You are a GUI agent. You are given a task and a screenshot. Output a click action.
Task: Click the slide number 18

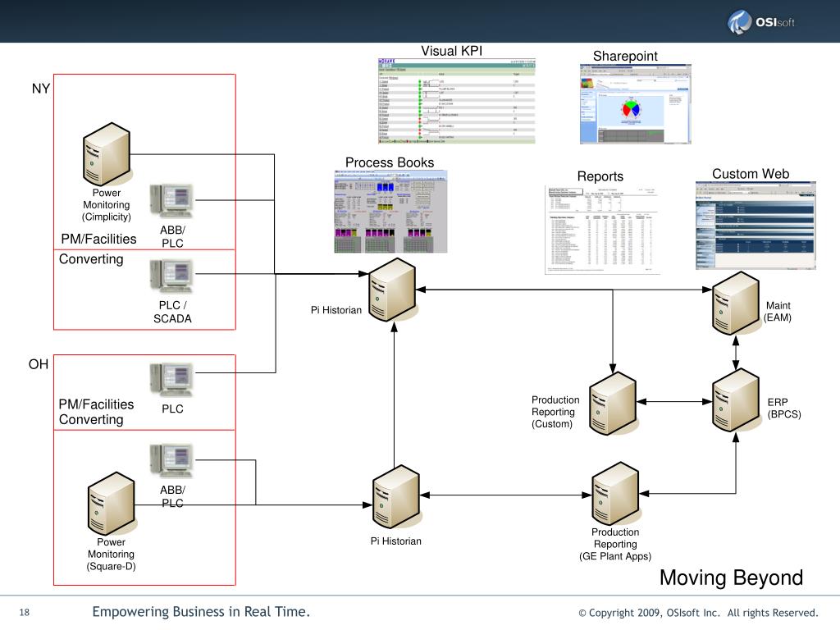25,612
